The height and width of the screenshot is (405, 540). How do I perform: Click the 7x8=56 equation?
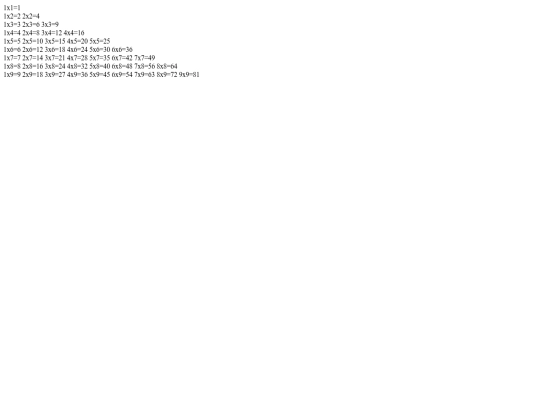click(x=145, y=66)
